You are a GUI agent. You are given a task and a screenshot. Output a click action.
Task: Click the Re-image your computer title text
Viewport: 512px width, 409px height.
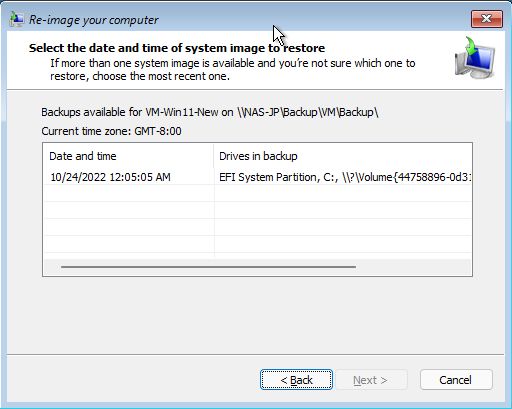pyautogui.click(x=94, y=20)
